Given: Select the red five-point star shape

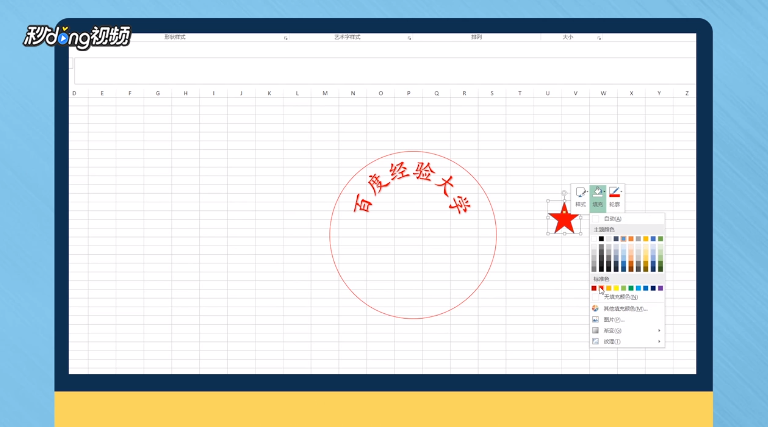Looking at the screenshot, I should coord(564,219).
